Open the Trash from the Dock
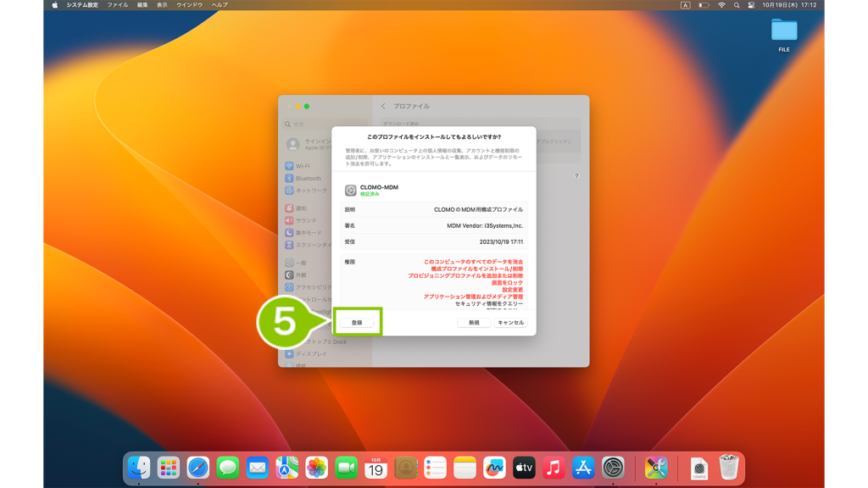 tap(729, 468)
